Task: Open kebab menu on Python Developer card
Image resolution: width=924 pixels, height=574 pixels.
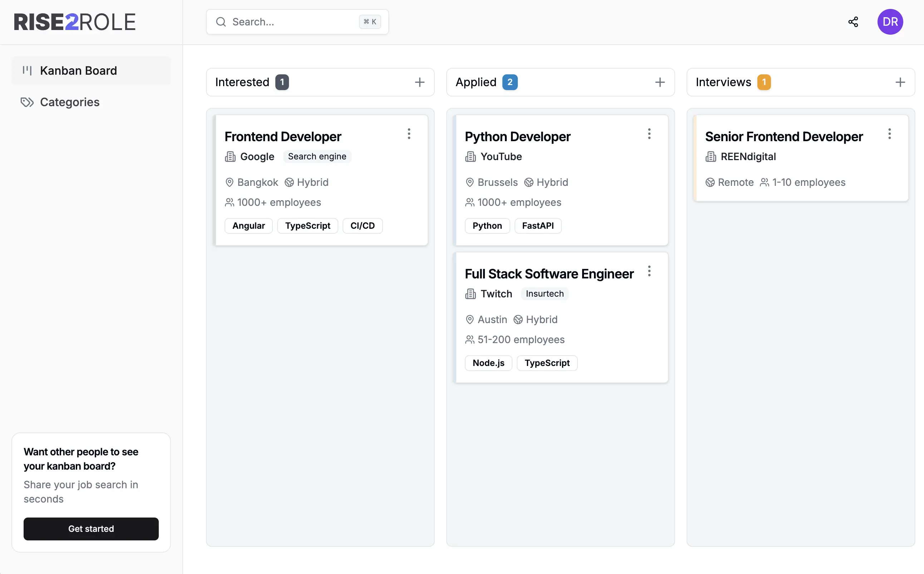Action: (649, 134)
